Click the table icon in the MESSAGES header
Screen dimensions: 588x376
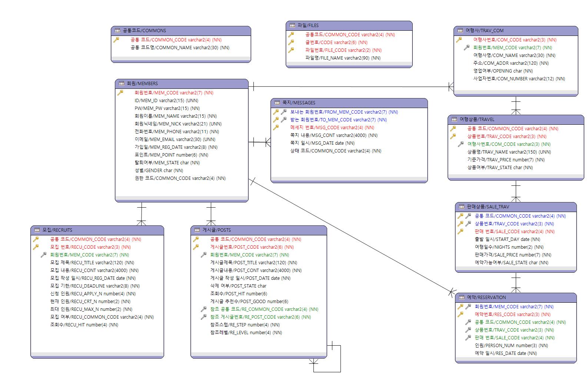point(277,103)
